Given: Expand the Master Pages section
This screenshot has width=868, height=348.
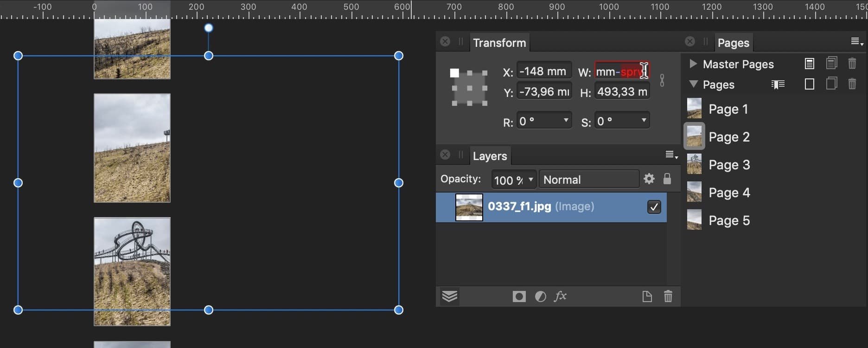Looking at the screenshot, I should coord(693,64).
